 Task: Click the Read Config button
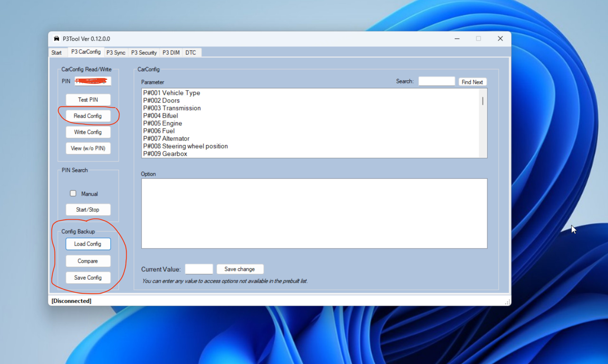88,116
